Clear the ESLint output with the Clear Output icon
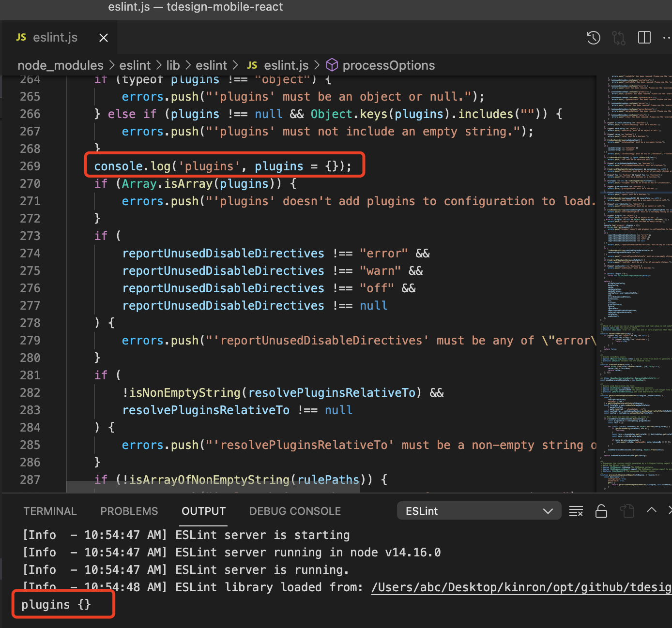Viewport: 672px width, 628px height. click(x=576, y=510)
